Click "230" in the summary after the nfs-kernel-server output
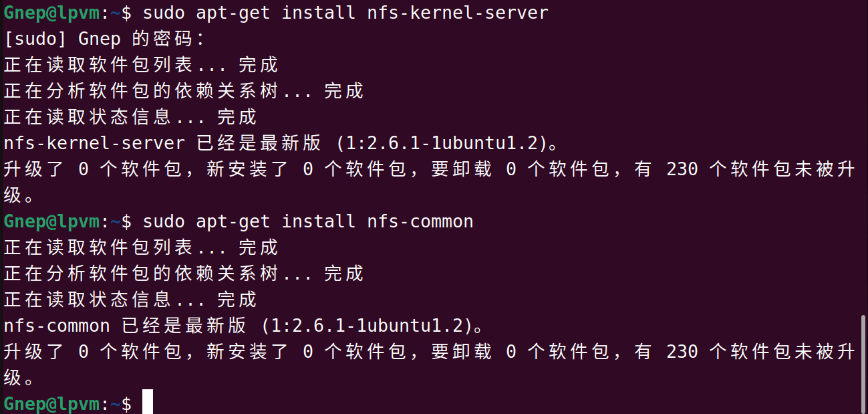Image resolution: width=868 pixels, height=414 pixels. [x=682, y=169]
